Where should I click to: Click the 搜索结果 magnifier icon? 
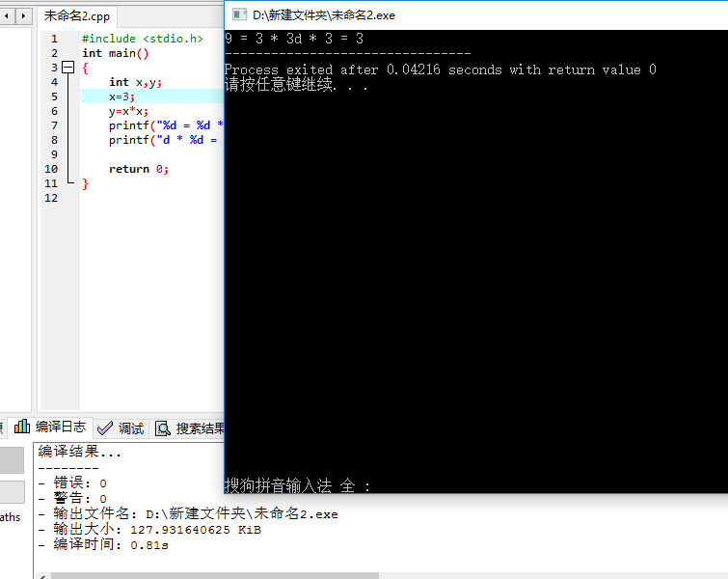coord(162,427)
